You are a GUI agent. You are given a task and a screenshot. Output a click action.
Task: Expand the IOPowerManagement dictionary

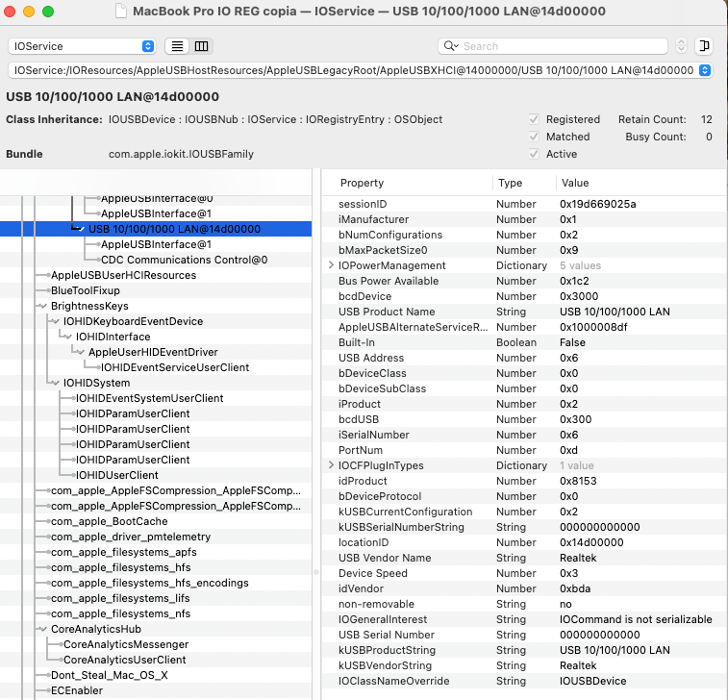(x=331, y=265)
